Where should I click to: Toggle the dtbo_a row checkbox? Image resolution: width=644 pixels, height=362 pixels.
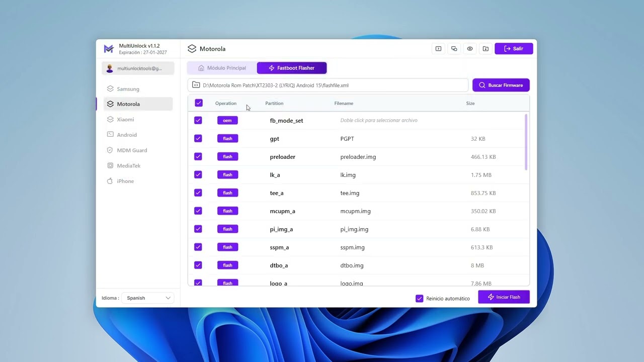pyautogui.click(x=198, y=265)
